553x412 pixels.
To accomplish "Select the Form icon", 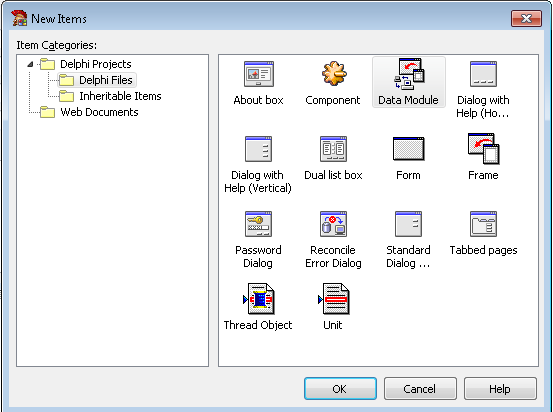I will point(408,149).
